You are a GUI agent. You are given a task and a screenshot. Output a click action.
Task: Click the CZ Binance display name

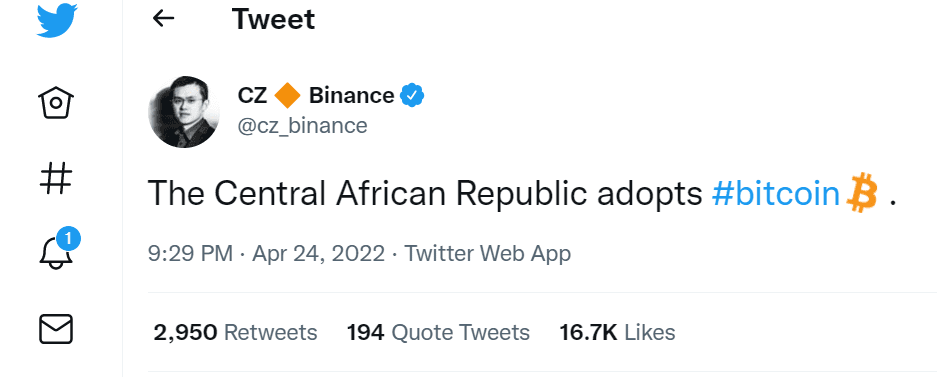(316, 96)
